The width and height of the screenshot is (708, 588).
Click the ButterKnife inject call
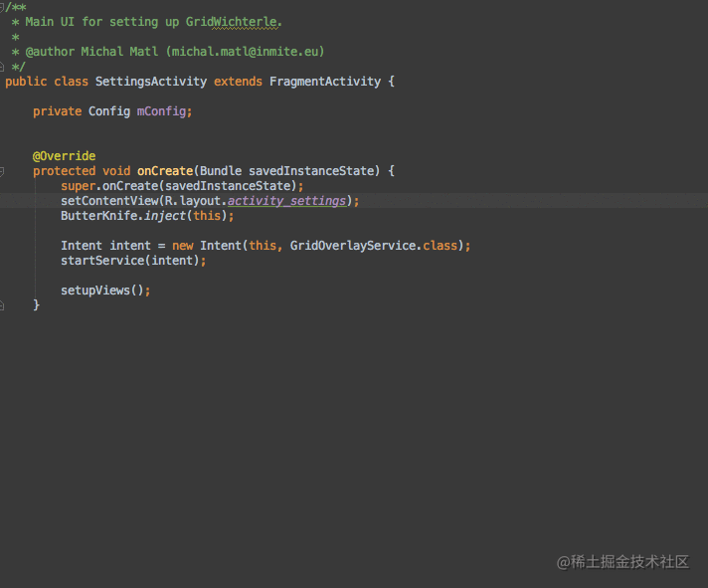click(147, 216)
